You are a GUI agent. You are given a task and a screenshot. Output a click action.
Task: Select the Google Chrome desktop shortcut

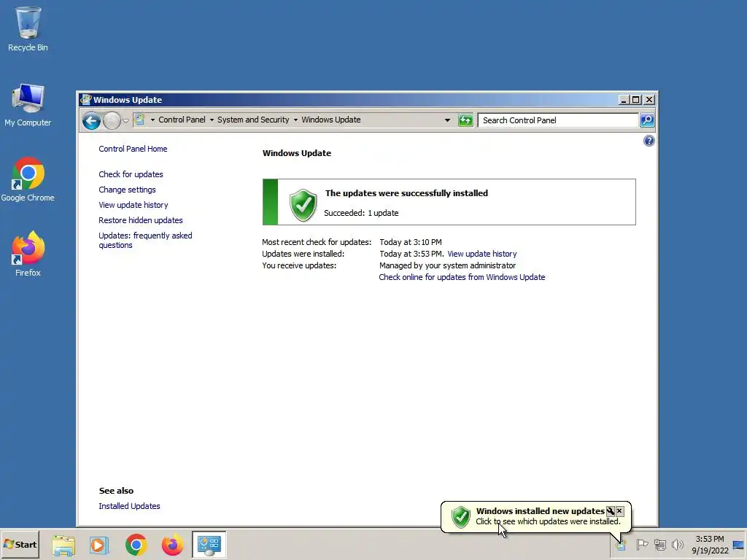pos(28,179)
